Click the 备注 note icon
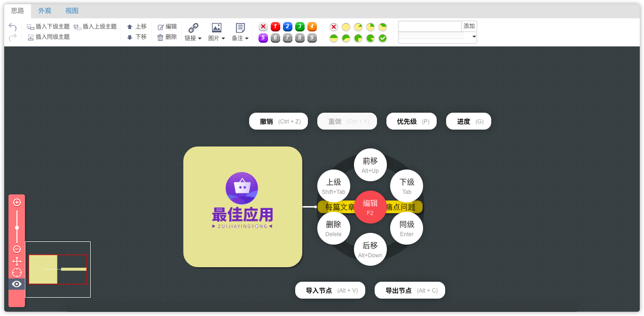 click(x=240, y=27)
